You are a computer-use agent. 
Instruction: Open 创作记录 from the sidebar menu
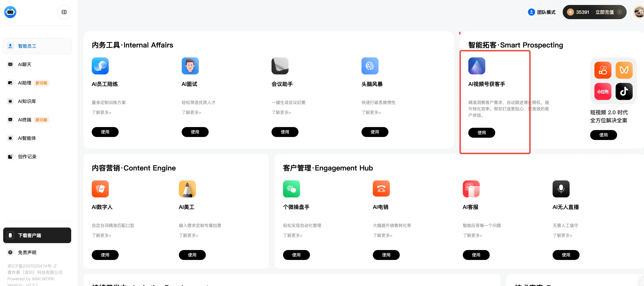pyautogui.click(x=27, y=157)
